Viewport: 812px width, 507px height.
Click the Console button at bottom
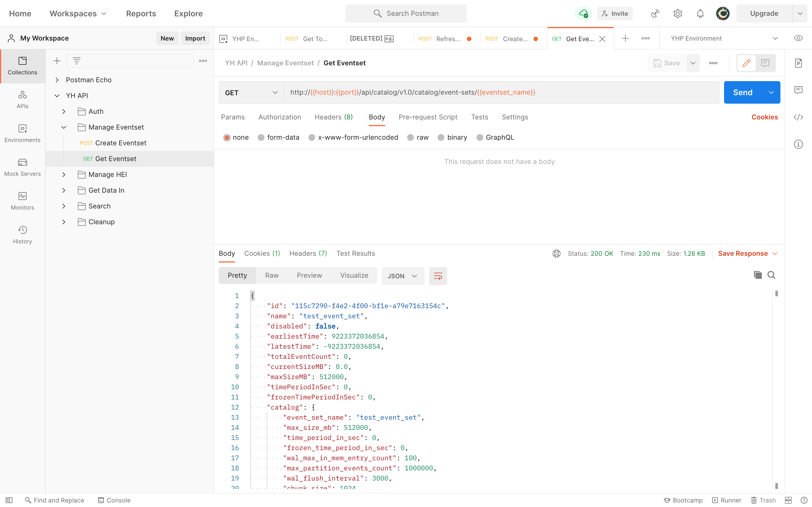(x=114, y=500)
